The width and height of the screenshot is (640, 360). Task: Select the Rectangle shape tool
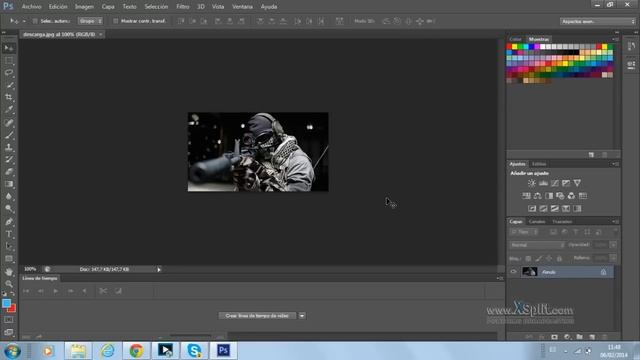9,259
